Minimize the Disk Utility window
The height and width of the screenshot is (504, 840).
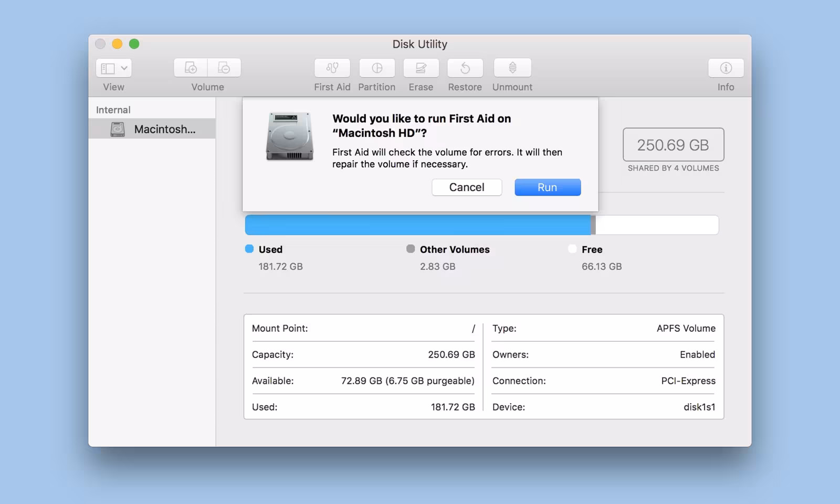tap(117, 44)
